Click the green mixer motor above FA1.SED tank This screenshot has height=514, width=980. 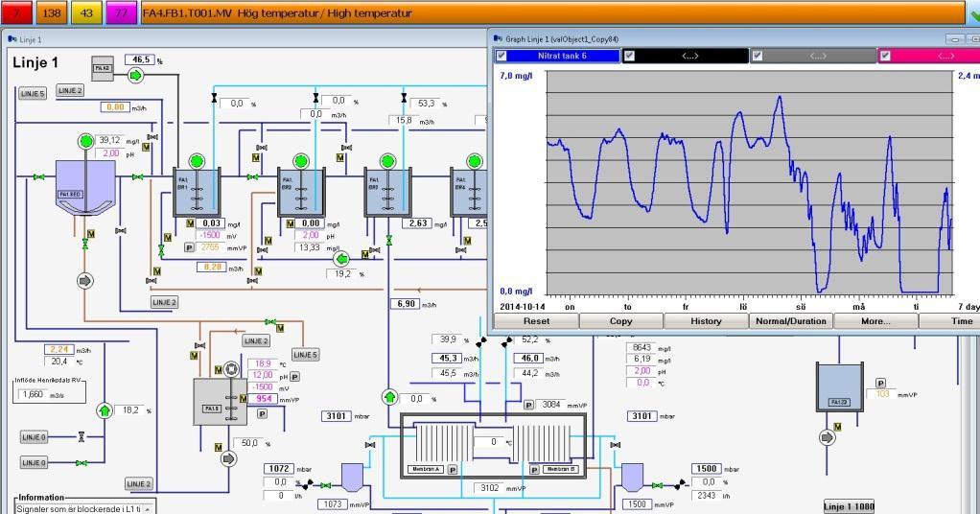(85, 141)
